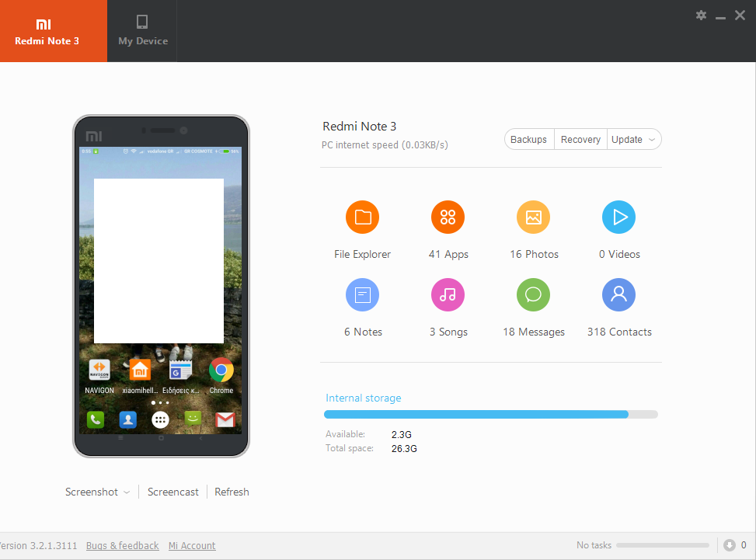
Task: Switch to the My Device tab
Action: pyautogui.click(x=143, y=31)
